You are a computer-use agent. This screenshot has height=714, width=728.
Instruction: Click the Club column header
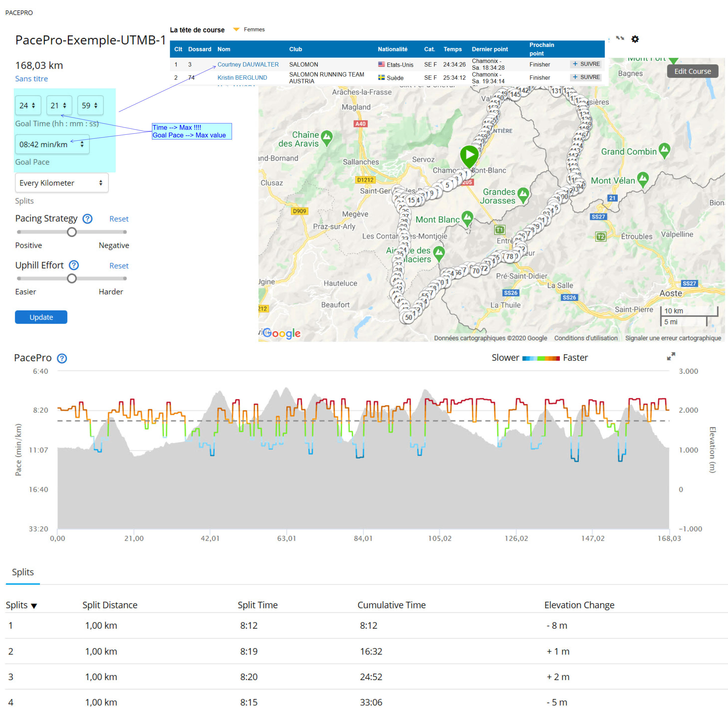click(x=296, y=49)
